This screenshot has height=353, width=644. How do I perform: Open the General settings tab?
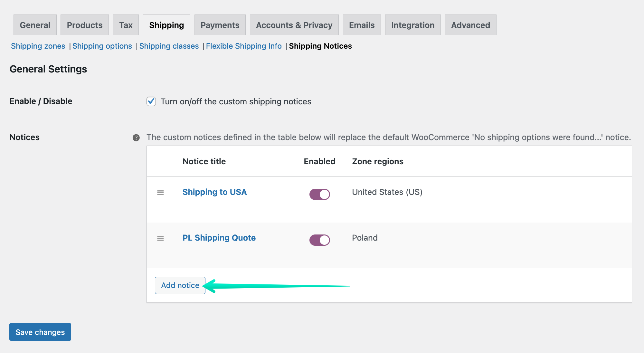pos(35,25)
